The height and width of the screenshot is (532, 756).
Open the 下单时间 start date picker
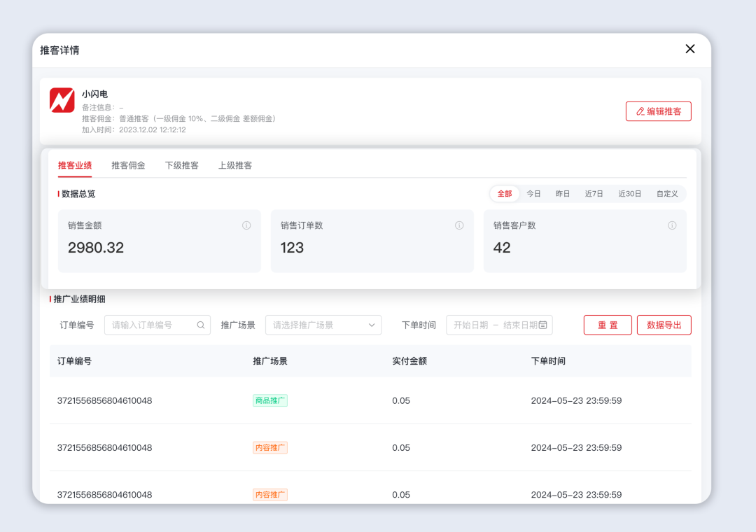click(x=470, y=325)
